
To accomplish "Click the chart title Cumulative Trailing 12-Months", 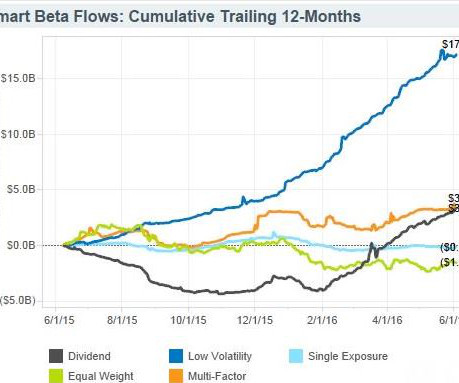I will (245, 16).
